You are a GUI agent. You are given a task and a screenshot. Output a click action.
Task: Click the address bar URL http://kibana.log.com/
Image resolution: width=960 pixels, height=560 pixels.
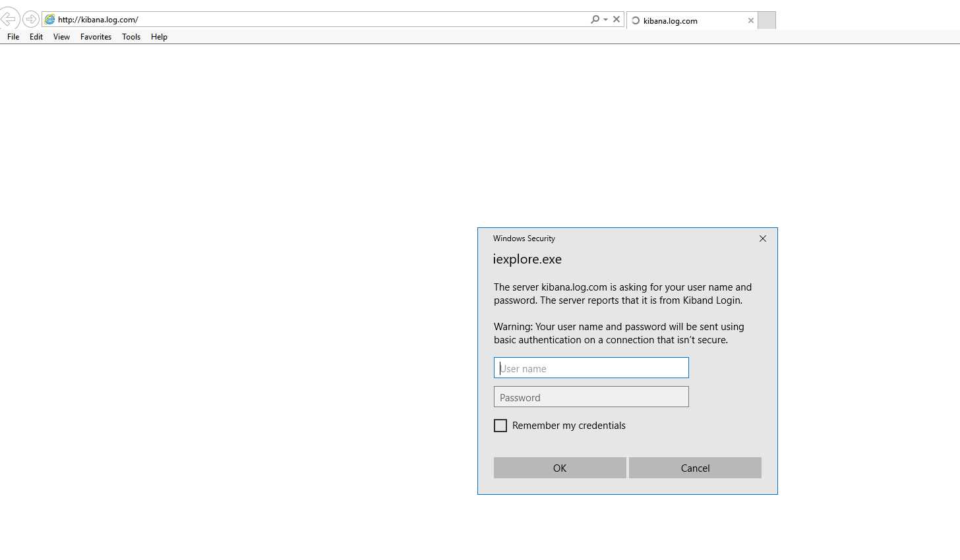coord(98,20)
